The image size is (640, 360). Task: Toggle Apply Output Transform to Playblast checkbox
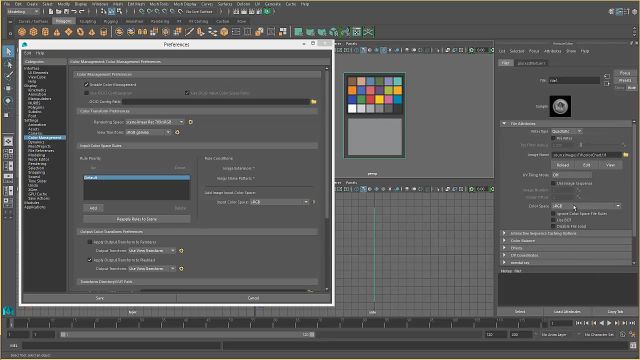[90, 260]
